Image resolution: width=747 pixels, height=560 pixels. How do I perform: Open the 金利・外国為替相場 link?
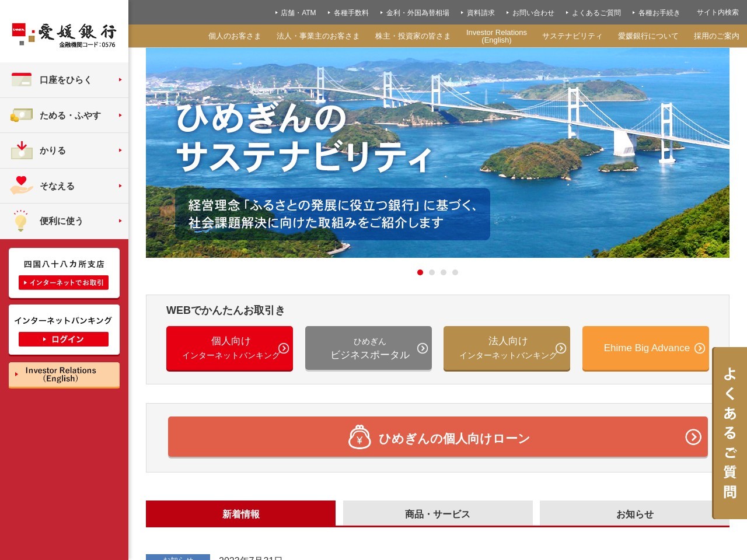(415, 12)
